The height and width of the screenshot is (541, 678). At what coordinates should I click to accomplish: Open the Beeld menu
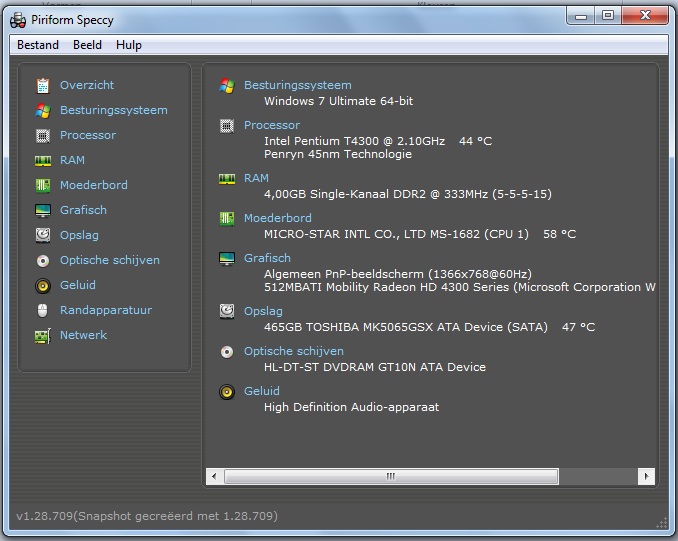point(87,45)
